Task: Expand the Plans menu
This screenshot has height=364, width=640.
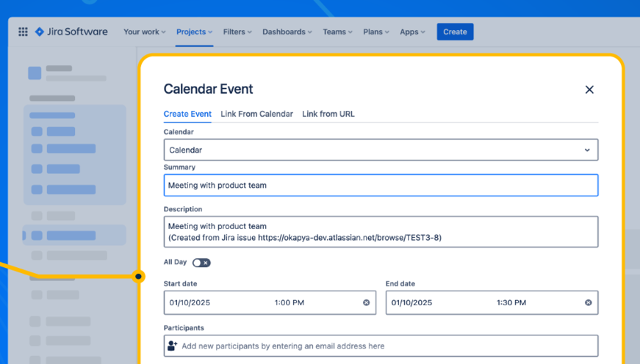Action: [x=376, y=32]
